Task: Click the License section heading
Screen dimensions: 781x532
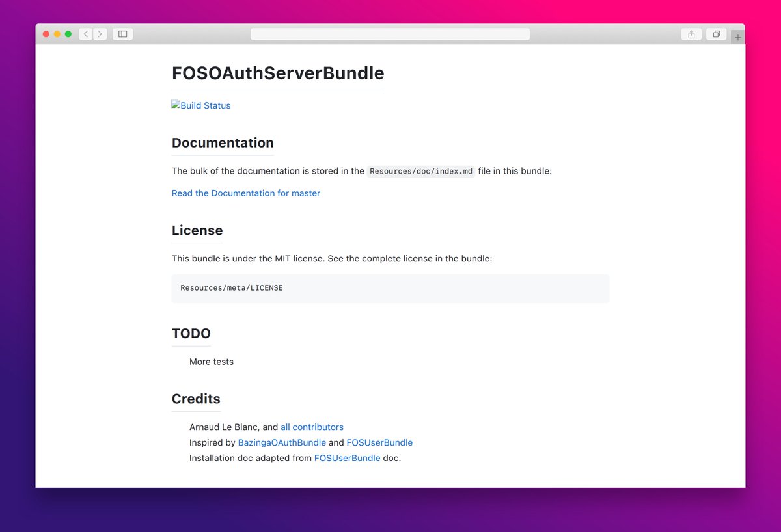Action: (x=197, y=230)
